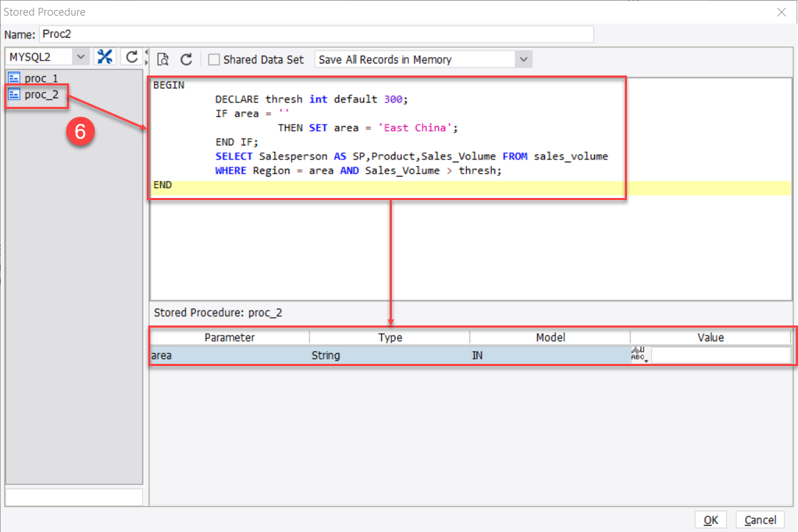The image size is (798, 532).
Task: Open the Save All Records in Memory dropdown
Action: click(522, 59)
